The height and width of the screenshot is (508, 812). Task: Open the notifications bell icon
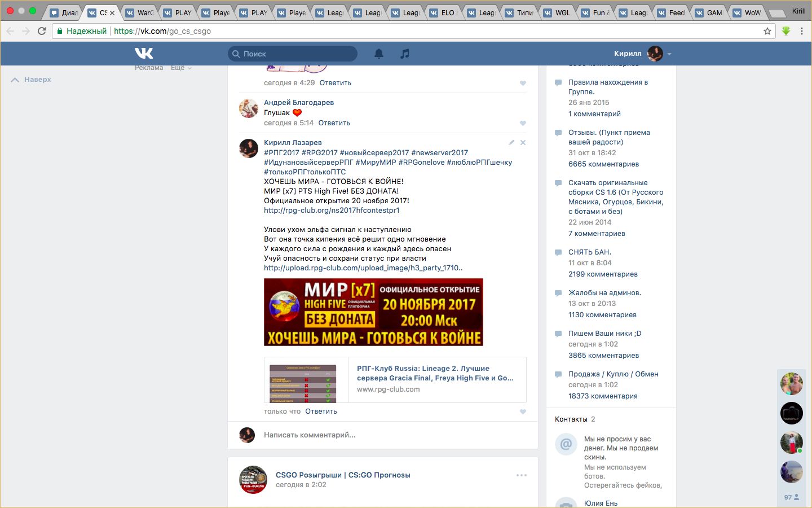pyautogui.click(x=379, y=54)
